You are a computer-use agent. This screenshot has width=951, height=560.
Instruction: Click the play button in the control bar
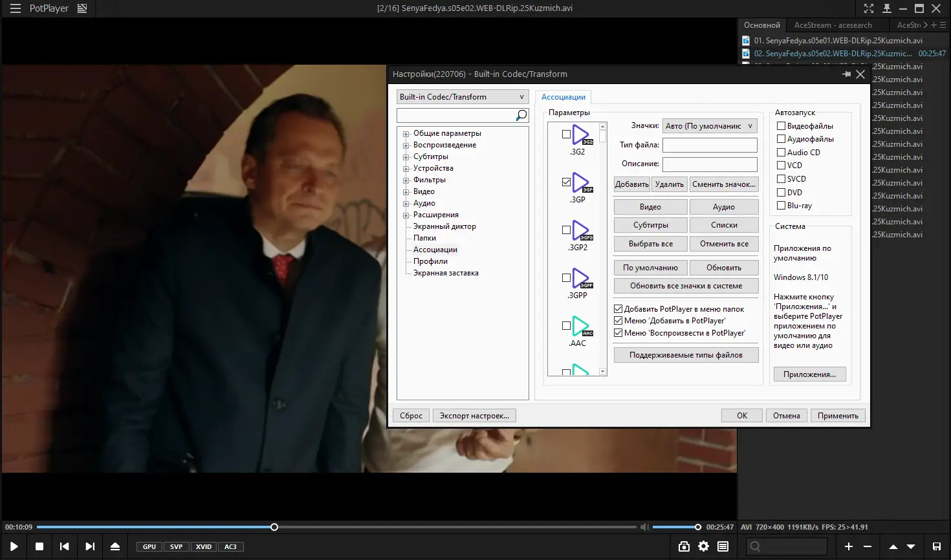[14, 546]
